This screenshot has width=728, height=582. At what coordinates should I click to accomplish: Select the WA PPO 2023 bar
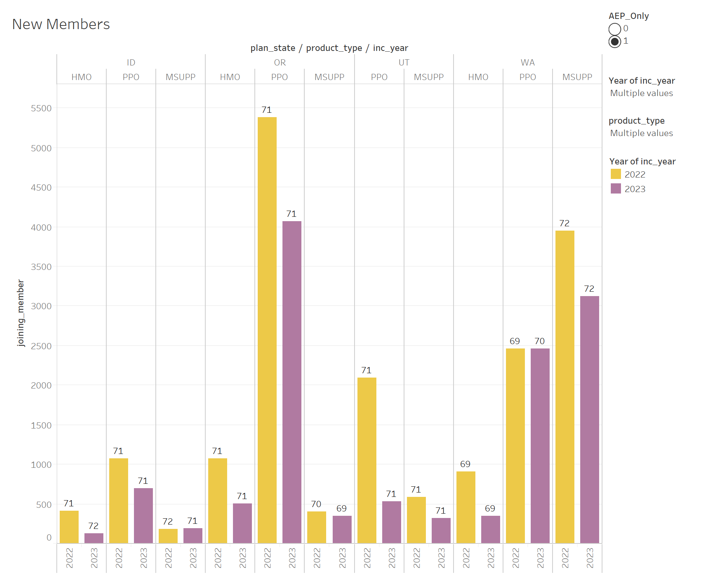[540, 446]
